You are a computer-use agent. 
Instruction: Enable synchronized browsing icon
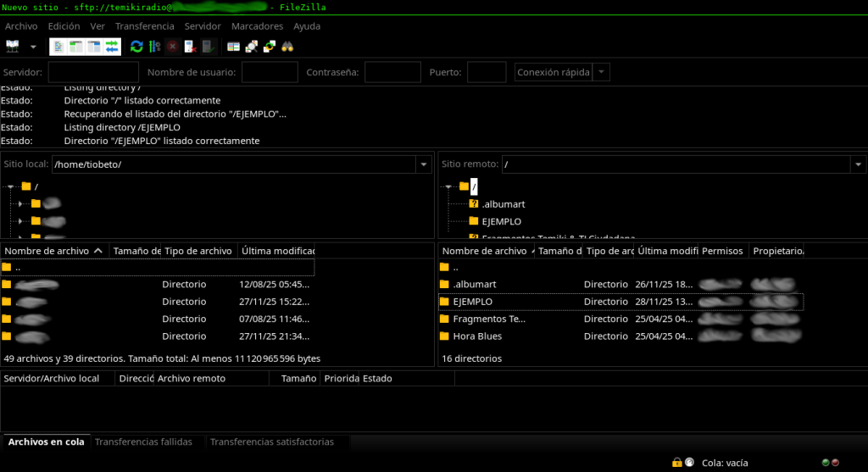click(x=270, y=47)
